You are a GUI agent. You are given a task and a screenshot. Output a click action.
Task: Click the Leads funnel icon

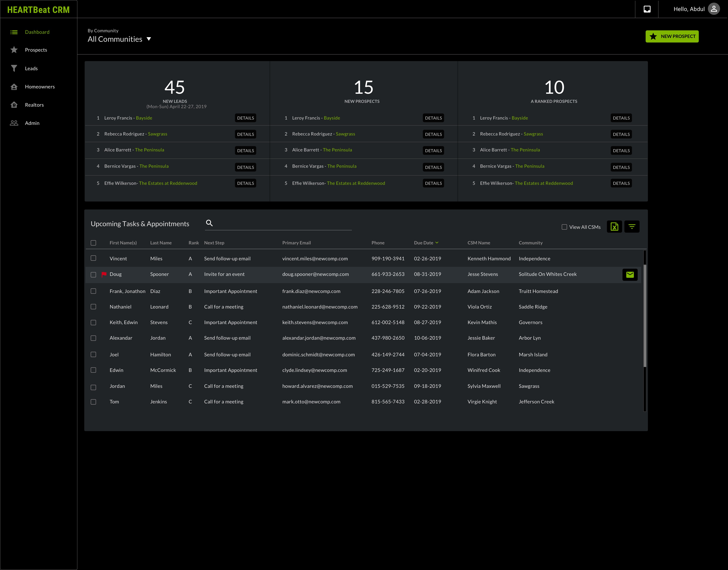tap(14, 68)
